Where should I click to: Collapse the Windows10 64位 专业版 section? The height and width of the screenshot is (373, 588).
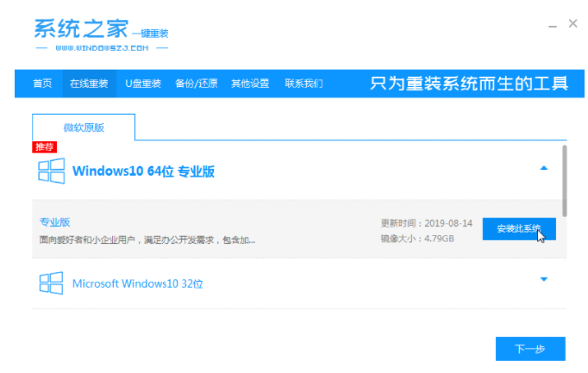pyautogui.click(x=543, y=169)
